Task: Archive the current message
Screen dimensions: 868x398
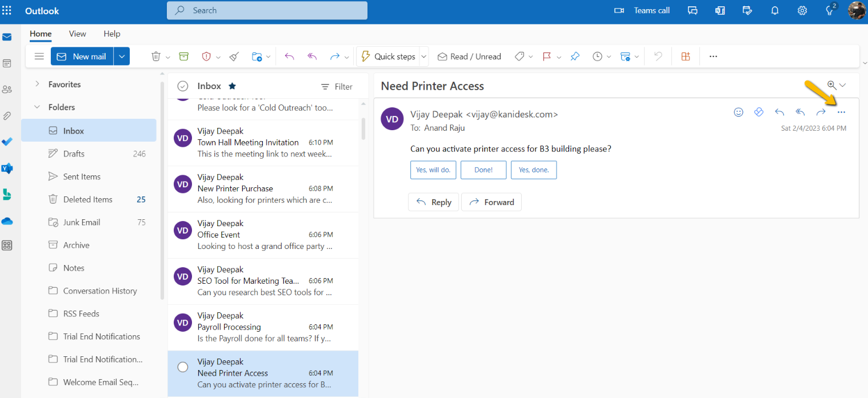Action: point(183,56)
